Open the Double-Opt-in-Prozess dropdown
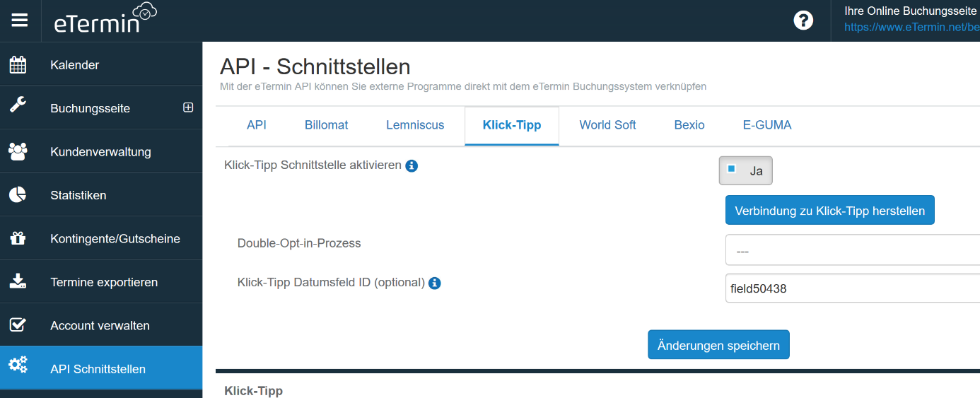 853,250
